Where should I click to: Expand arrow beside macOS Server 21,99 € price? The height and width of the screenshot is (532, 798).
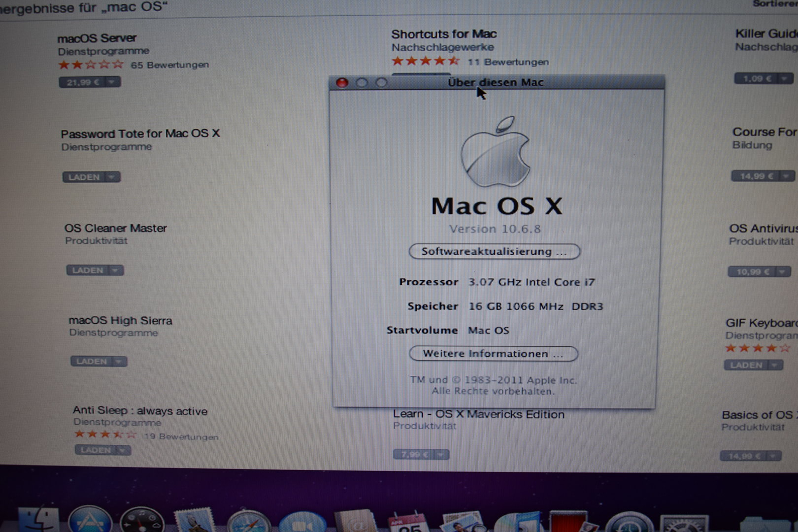(112, 82)
